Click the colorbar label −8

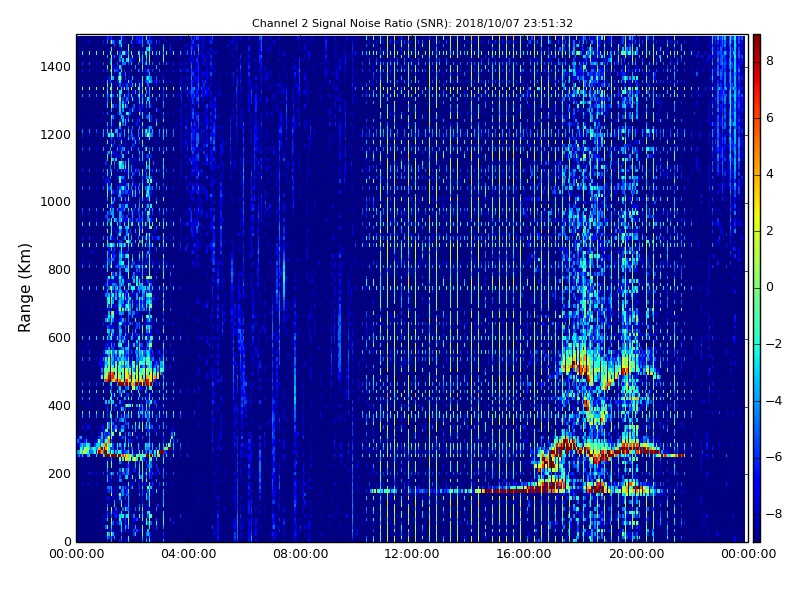[773, 514]
